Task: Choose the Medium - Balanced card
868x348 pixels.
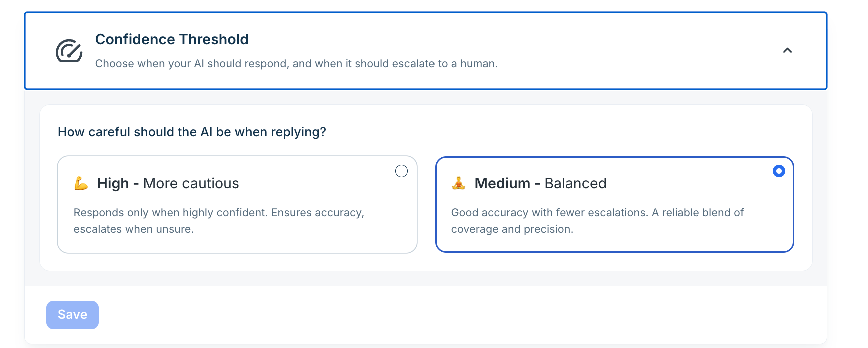Action: (x=615, y=205)
